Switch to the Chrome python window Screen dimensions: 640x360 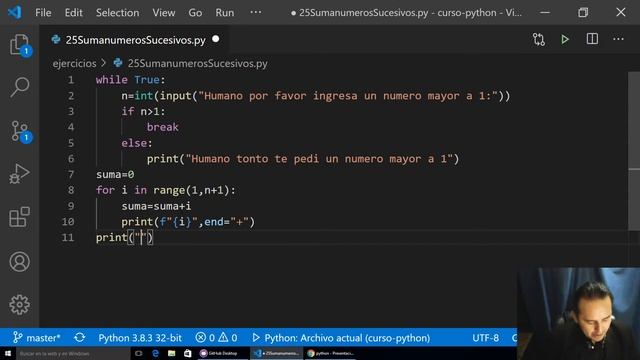click(331, 353)
